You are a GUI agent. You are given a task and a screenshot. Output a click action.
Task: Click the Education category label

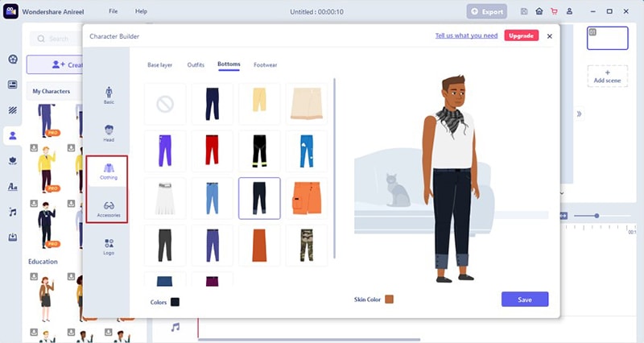[43, 261]
